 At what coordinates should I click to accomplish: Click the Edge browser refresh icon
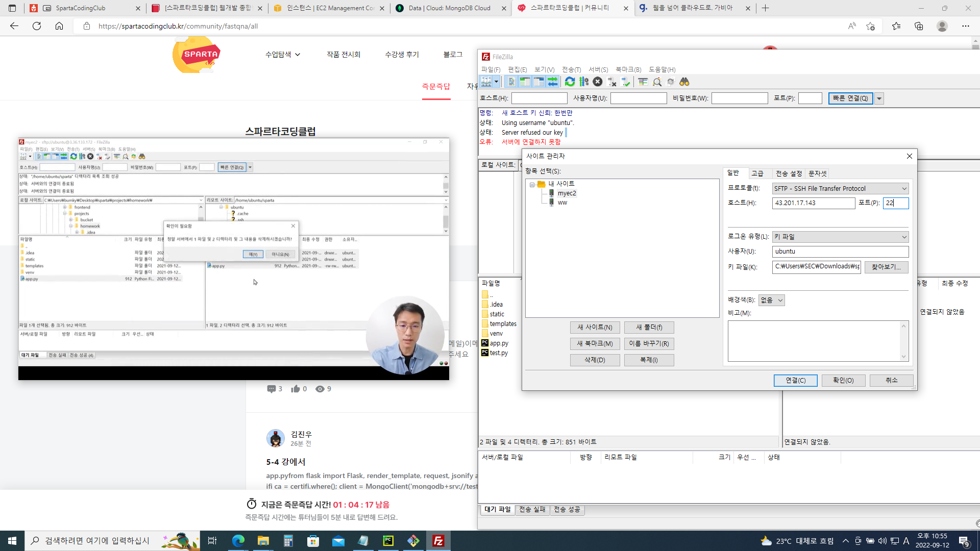37,26
